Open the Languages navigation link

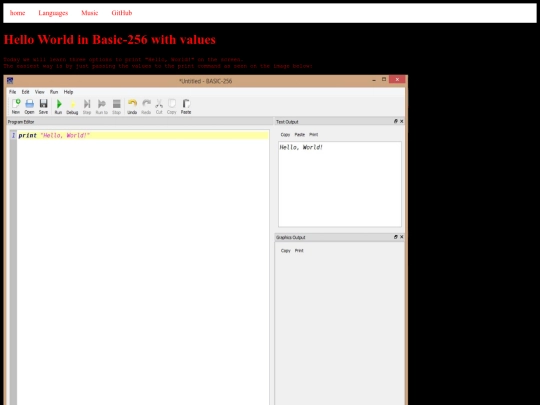coord(53,13)
